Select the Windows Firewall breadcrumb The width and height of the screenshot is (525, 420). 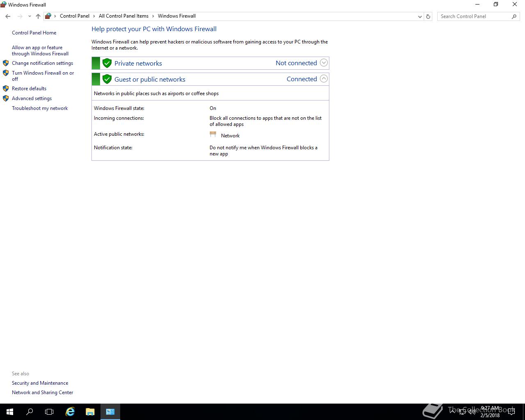point(177,16)
